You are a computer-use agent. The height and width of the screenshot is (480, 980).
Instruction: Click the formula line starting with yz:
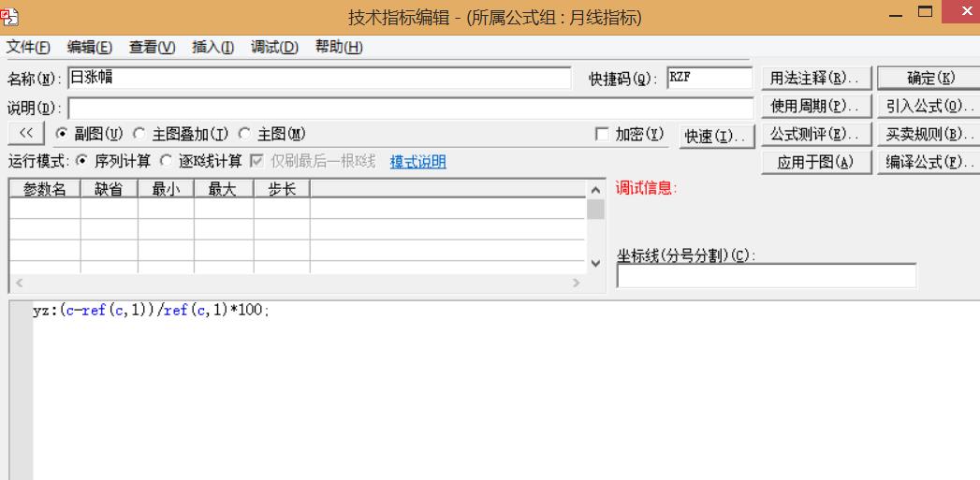coord(151,311)
